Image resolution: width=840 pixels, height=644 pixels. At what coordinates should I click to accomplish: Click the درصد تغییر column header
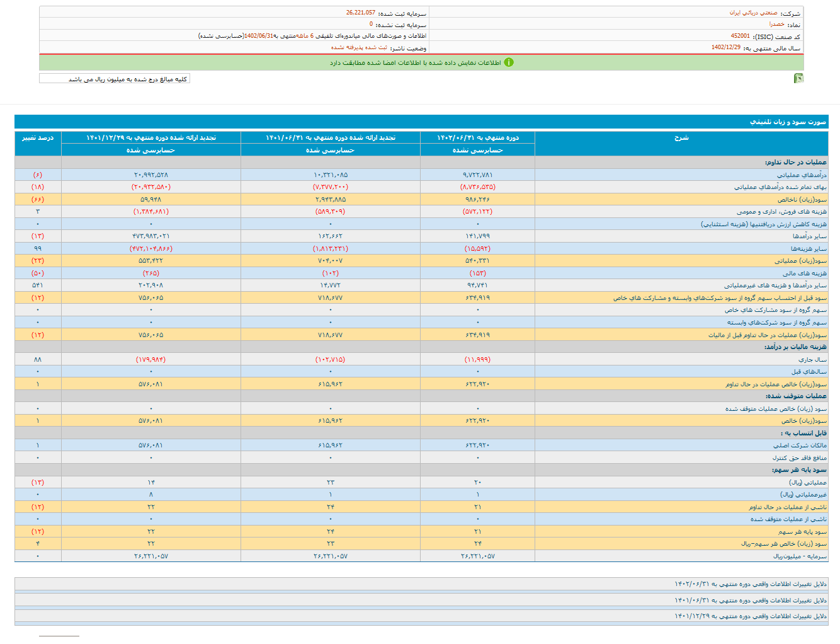coord(38,137)
